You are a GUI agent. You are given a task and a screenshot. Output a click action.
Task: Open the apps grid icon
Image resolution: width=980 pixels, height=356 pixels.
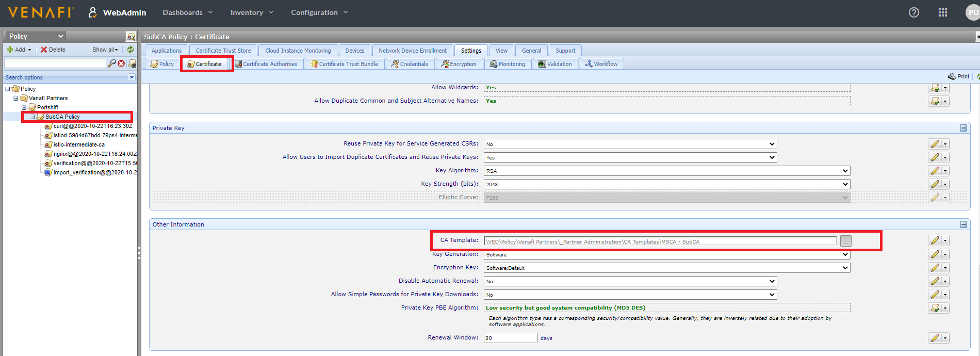(942, 12)
